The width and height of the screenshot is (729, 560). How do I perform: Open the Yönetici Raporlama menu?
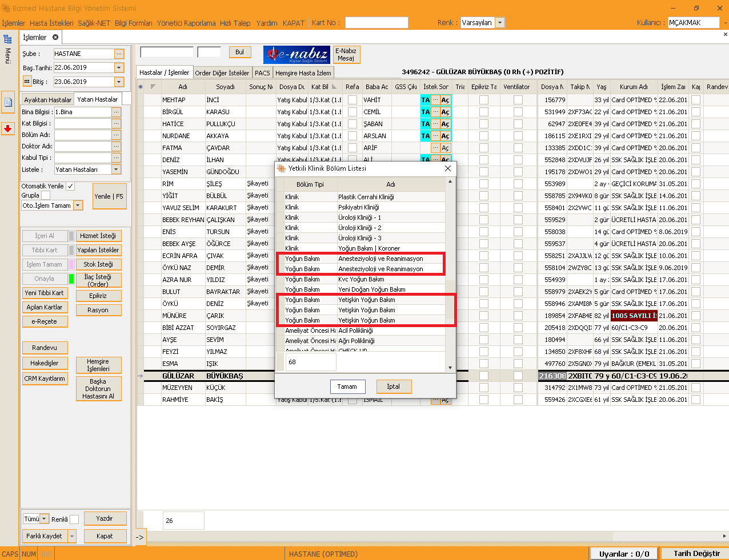coord(186,23)
